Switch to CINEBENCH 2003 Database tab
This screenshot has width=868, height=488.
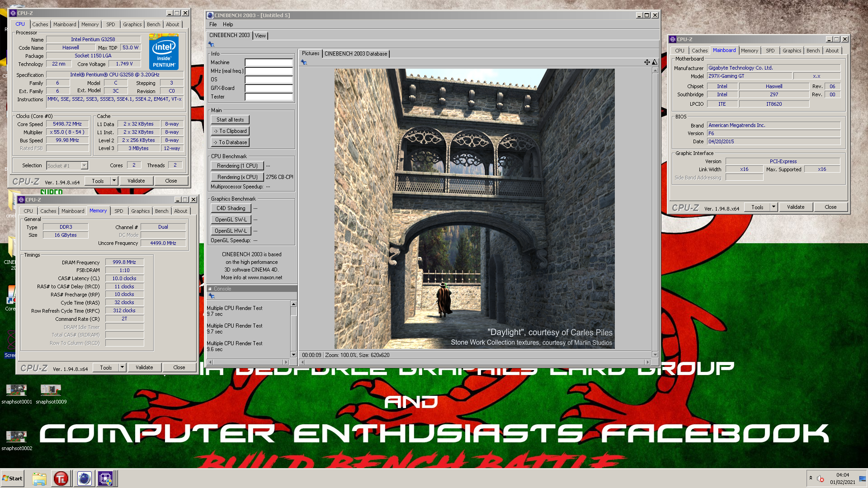pyautogui.click(x=356, y=54)
